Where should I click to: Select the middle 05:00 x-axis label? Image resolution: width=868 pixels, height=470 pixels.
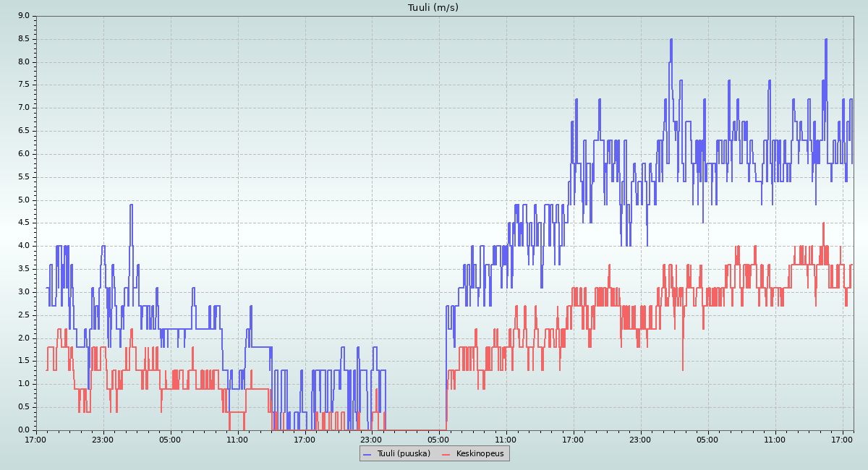pos(439,439)
